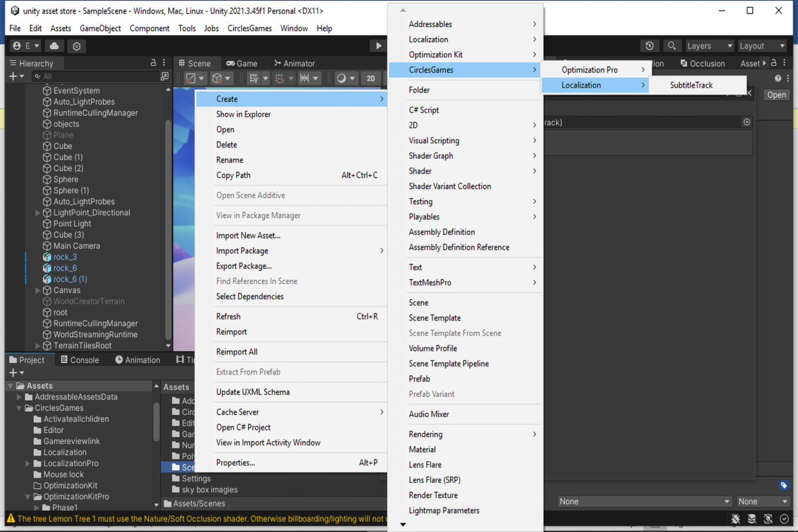Expand the Canvas object in the Hierarchy
The width and height of the screenshot is (798, 532).
(x=38, y=290)
